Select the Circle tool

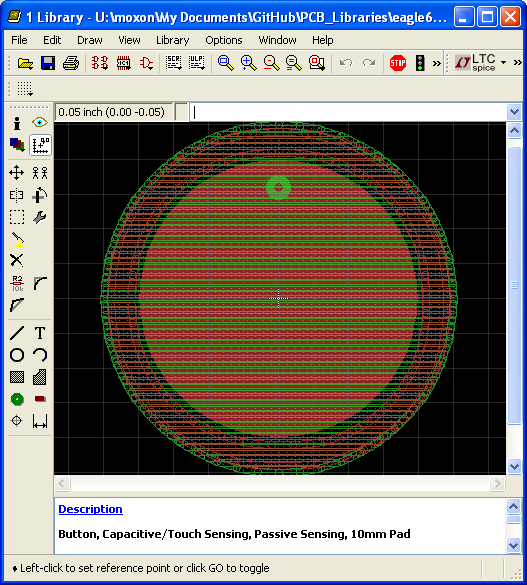click(x=17, y=355)
